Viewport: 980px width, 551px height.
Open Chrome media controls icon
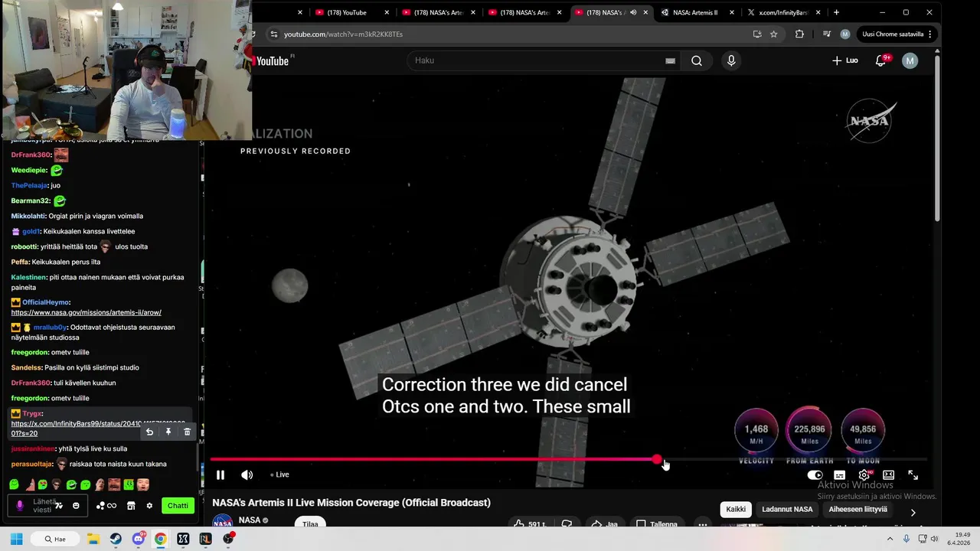click(827, 34)
